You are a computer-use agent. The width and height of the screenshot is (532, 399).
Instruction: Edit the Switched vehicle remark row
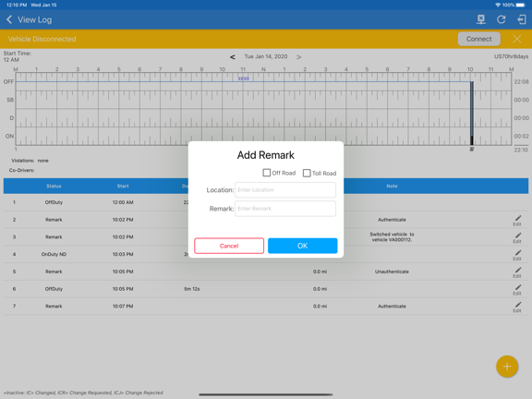(x=517, y=237)
